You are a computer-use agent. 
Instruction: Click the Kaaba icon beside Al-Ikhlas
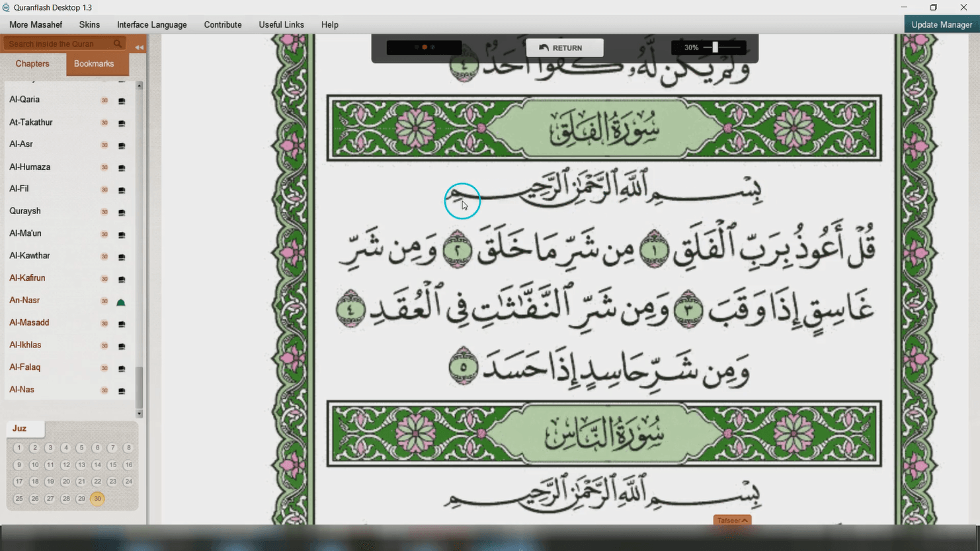(x=122, y=346)
